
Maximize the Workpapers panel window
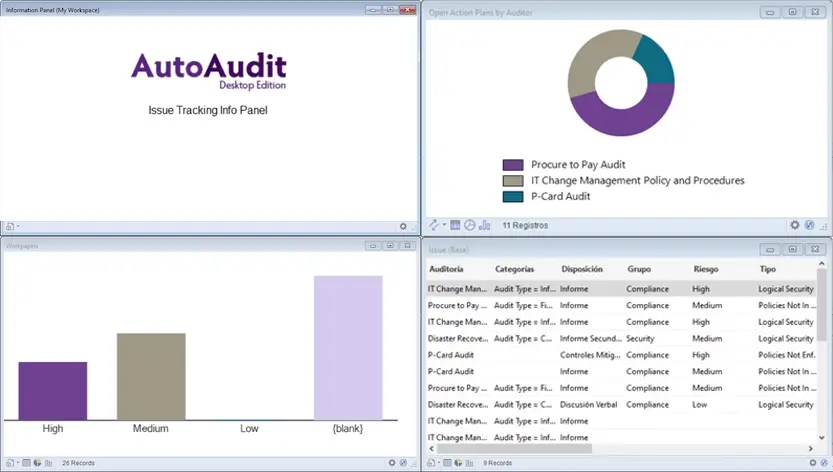[x=390, y=246]
